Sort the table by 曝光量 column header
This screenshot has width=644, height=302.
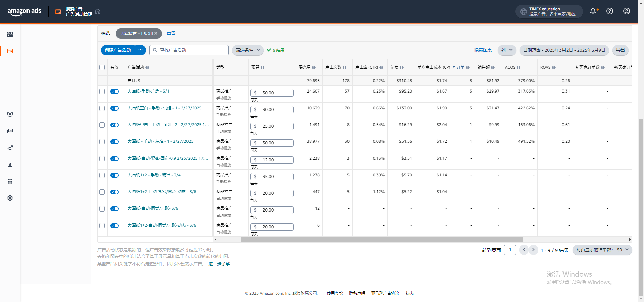pos(305,67)
